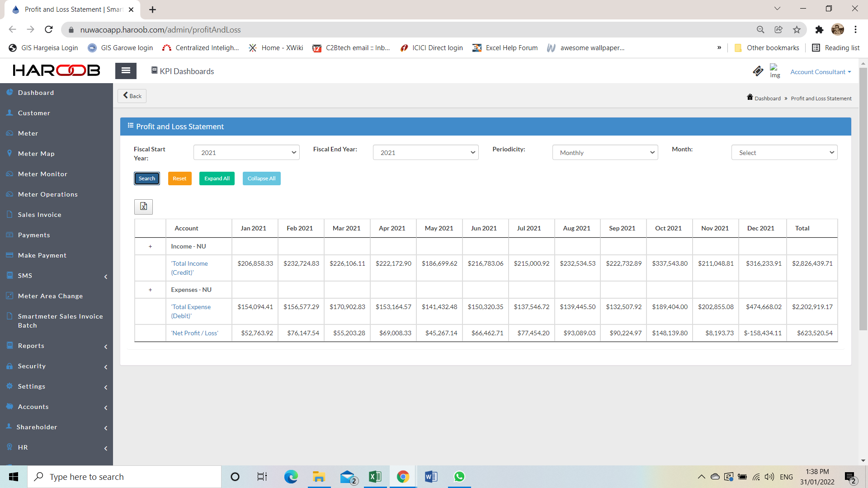Open KPI Dashboards link in header

[182, 71]
